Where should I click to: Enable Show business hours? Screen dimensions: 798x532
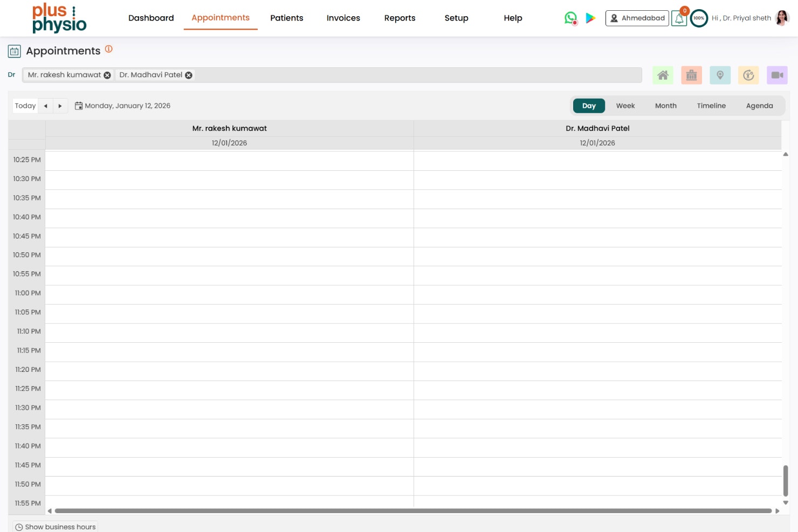click(55, 527)
